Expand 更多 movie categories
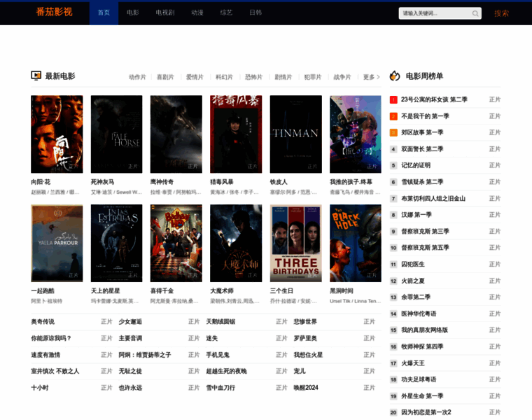Viewport: 532px width, 420px height. point(372,78)
